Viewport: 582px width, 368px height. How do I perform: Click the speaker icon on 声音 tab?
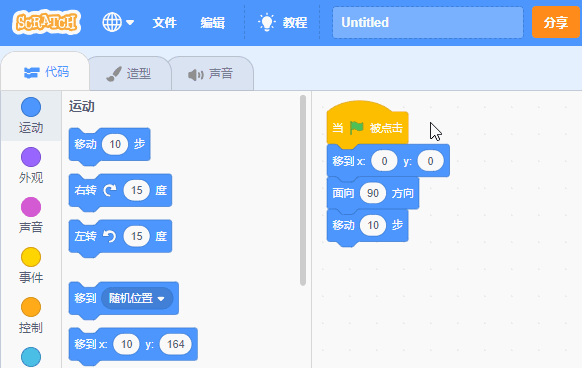click(196, 75)
